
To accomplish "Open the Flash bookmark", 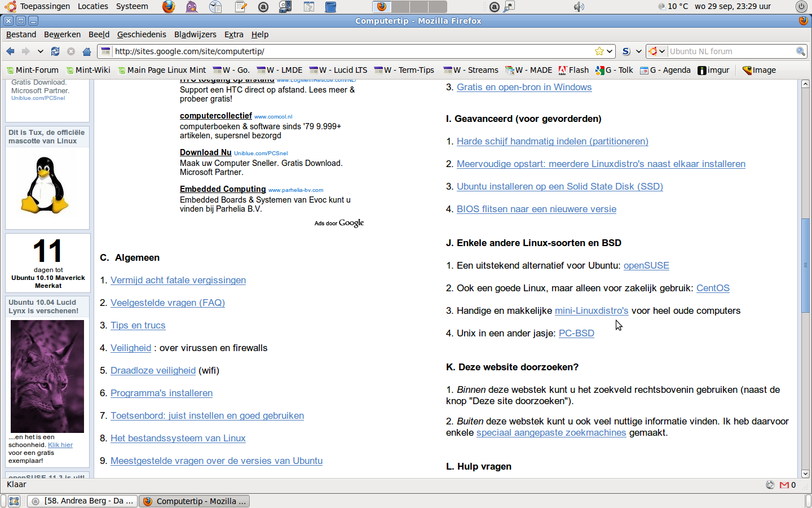I will tap(573, 70).
